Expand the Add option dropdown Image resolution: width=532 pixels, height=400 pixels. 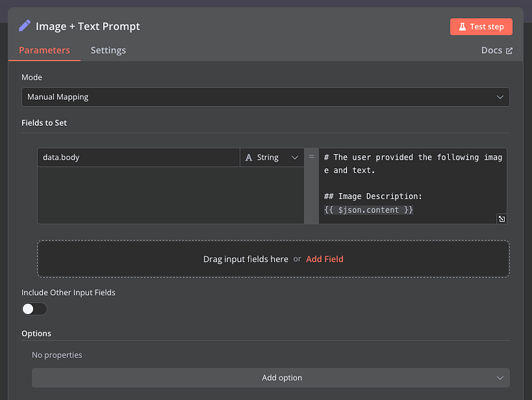[271, 378]
